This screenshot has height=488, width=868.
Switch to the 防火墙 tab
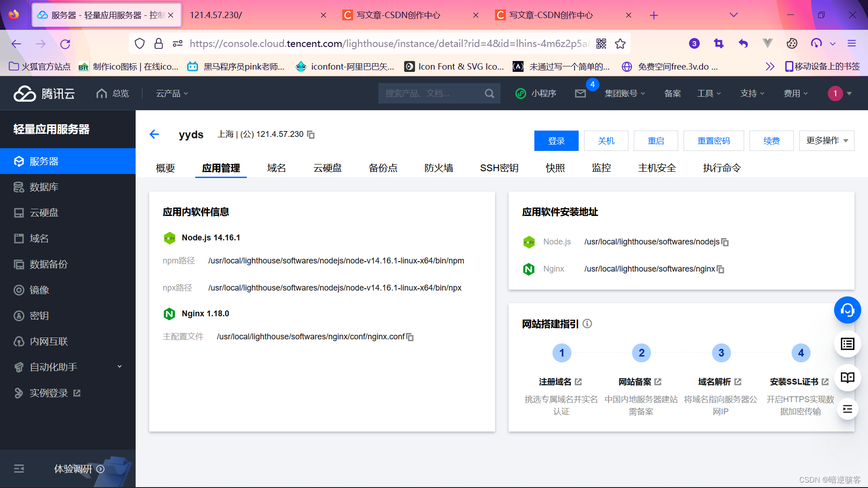click(439, 168)
